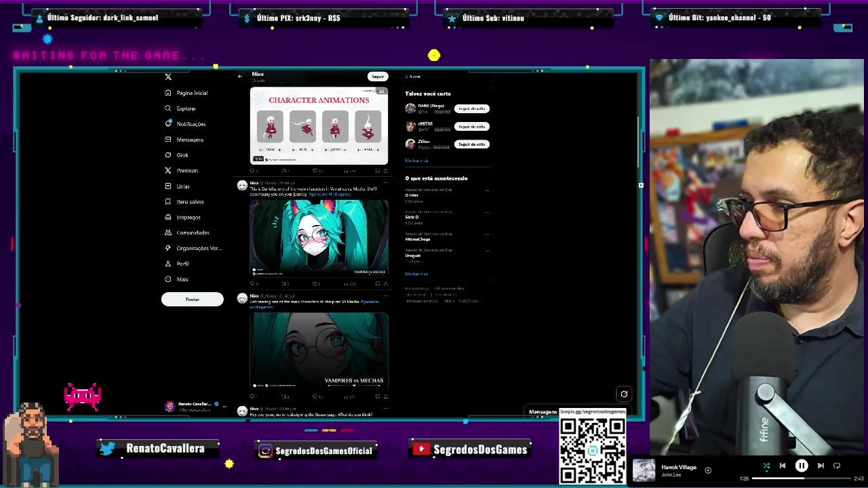Share the Character Animations post

click(x=386, y=171)
